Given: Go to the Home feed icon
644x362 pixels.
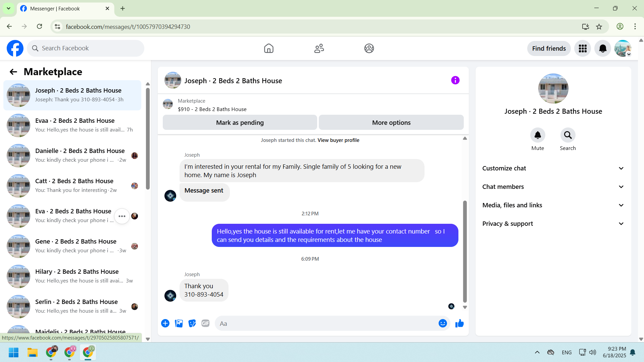Looking at the screenshot, I should 268,48.
